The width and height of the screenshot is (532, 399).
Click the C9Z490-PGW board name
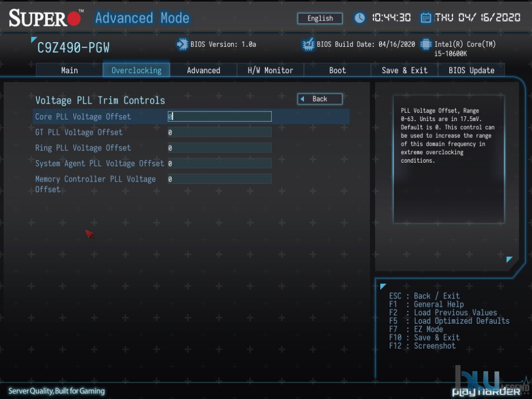coord(73,48)
